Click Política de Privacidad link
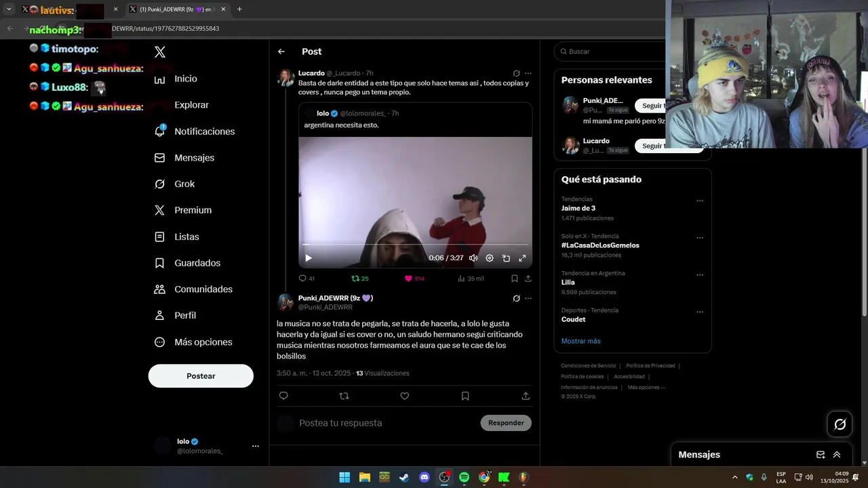This screenshot has width=868, height=488. coord(650,366)
